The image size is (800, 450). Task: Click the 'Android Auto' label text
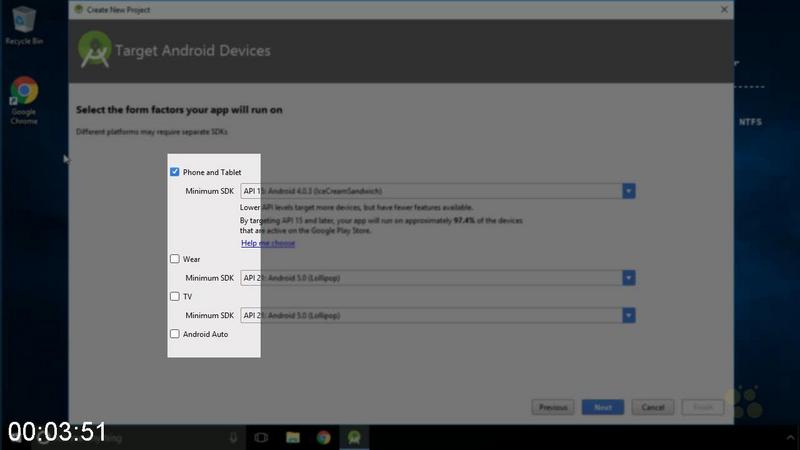[x=205, y=334]
